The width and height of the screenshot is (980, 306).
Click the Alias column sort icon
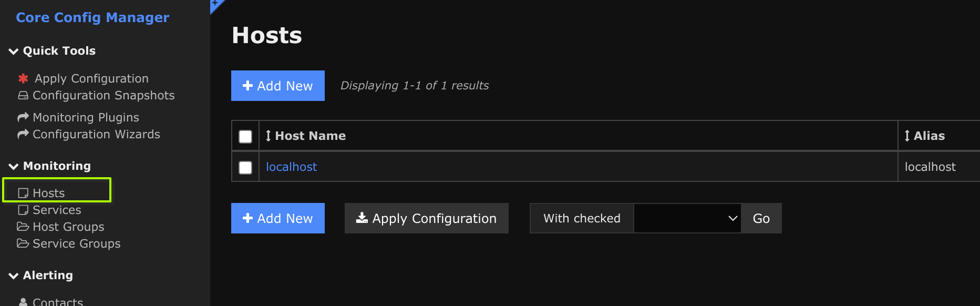pyautogui.click(x=907, y=136)
